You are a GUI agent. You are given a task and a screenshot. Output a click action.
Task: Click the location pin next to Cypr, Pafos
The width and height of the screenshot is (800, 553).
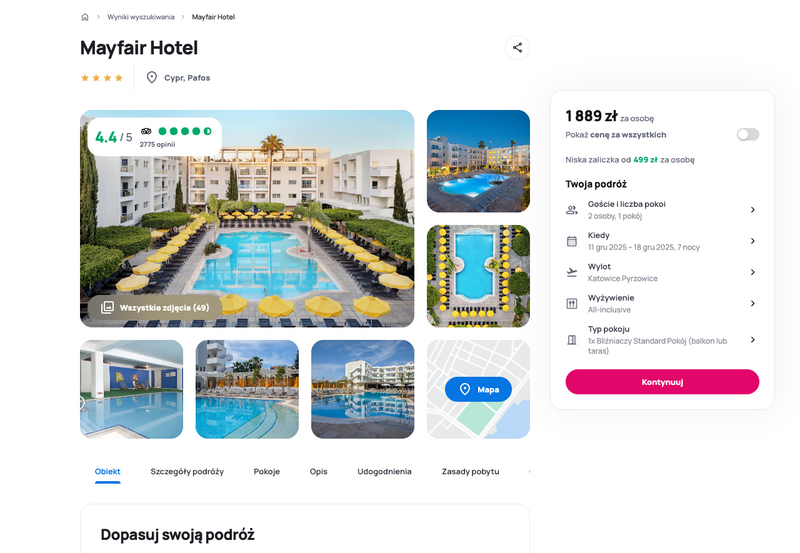pos(152,78)
